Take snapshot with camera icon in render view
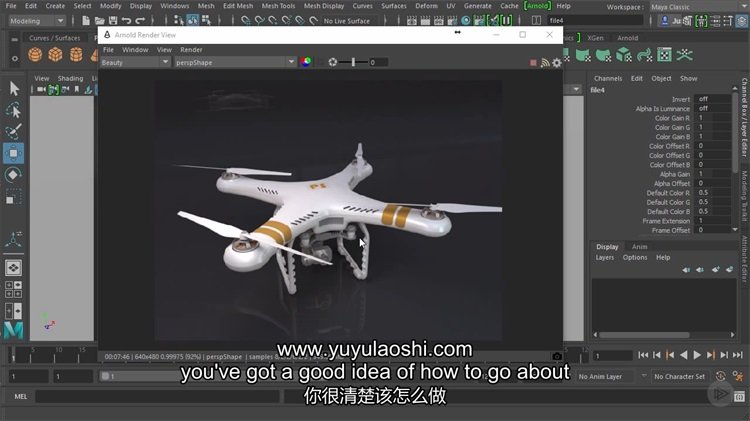This screenshot has height=421, width=750. click(x=557, y=356)
